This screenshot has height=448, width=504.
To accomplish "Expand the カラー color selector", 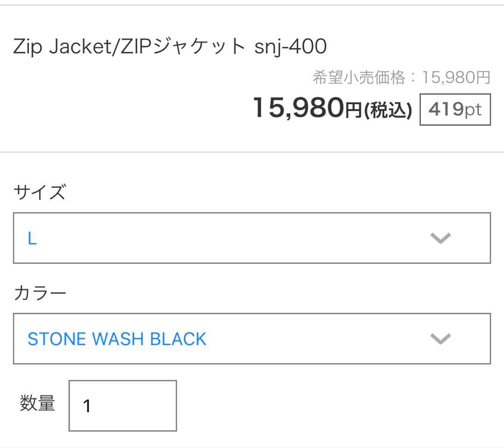I will (252, 338).
